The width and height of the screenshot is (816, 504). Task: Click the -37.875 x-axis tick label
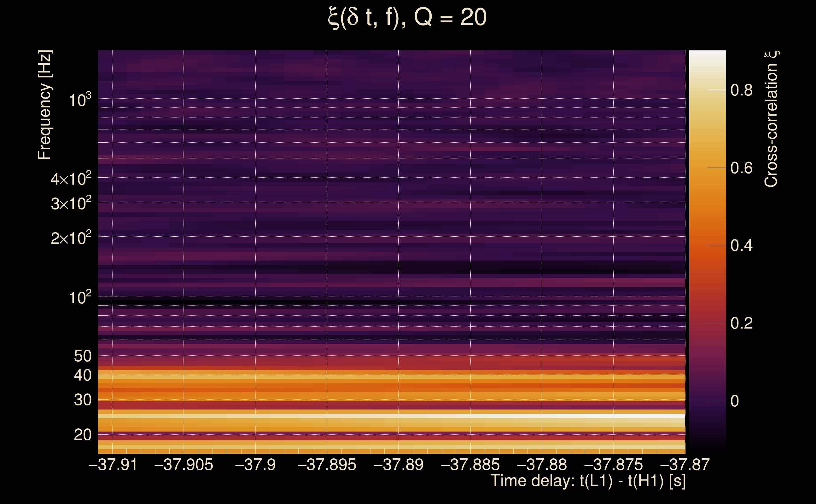(x=613, y=465)
